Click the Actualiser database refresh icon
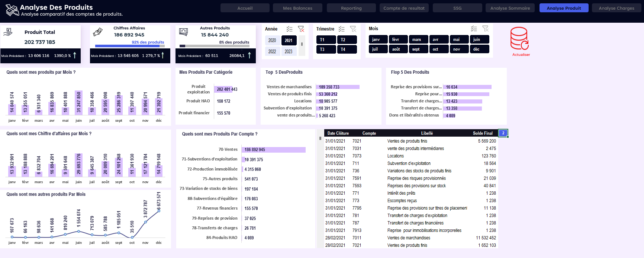Screen dimensions: 644x258 pos(519,38)
